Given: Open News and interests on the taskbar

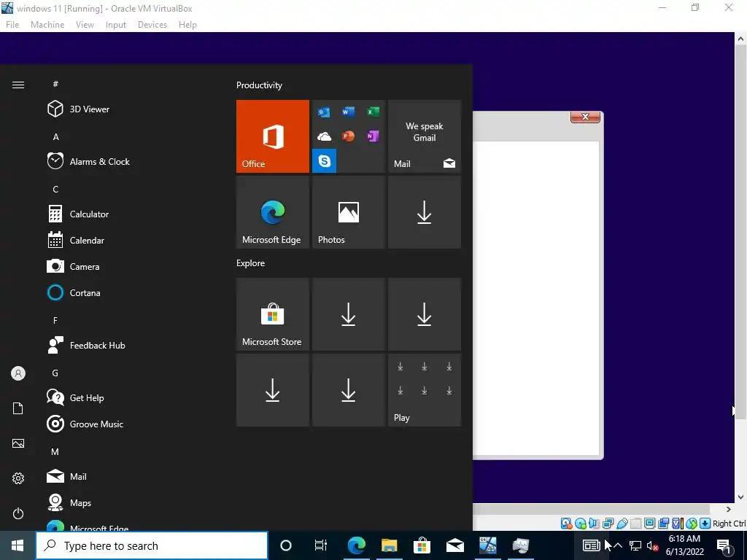Looking at the screenshot, I should [591, 545].
